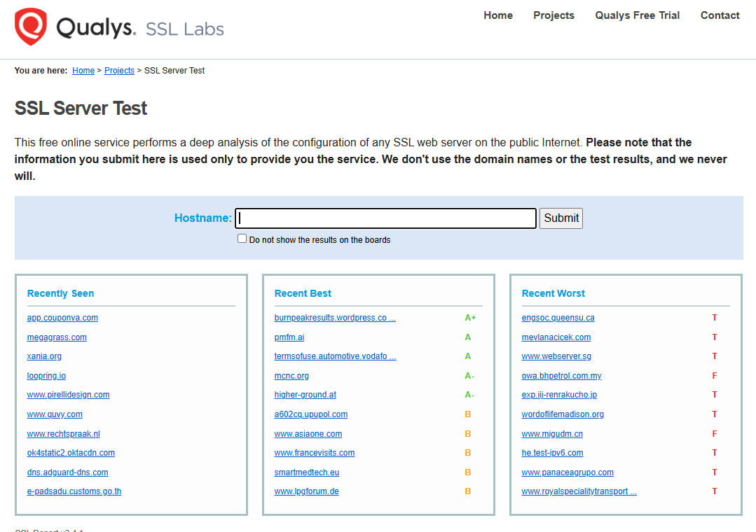Open app.couponva.com recently seen result
The width and height of the screenshot is (756, 532).
tap(62, 318)
